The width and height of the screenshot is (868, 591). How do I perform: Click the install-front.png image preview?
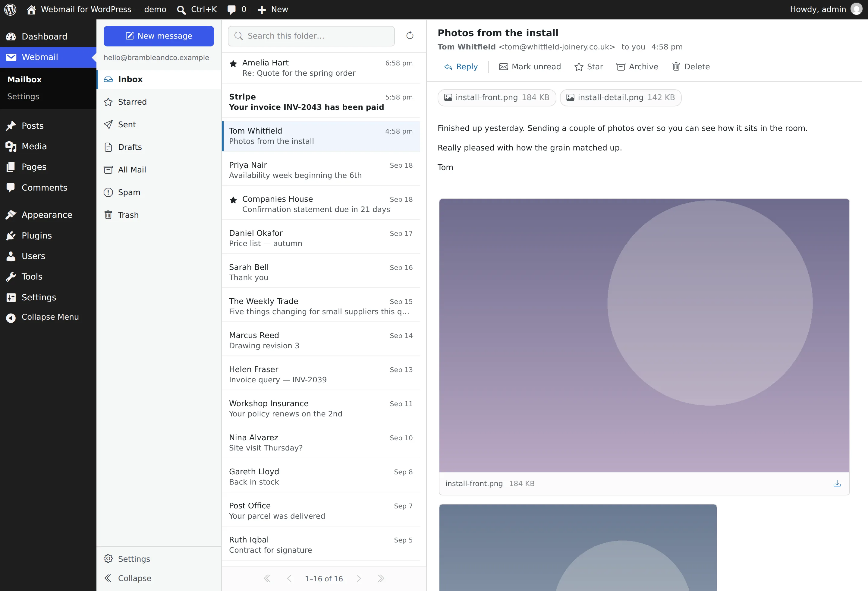coord(644,336)
